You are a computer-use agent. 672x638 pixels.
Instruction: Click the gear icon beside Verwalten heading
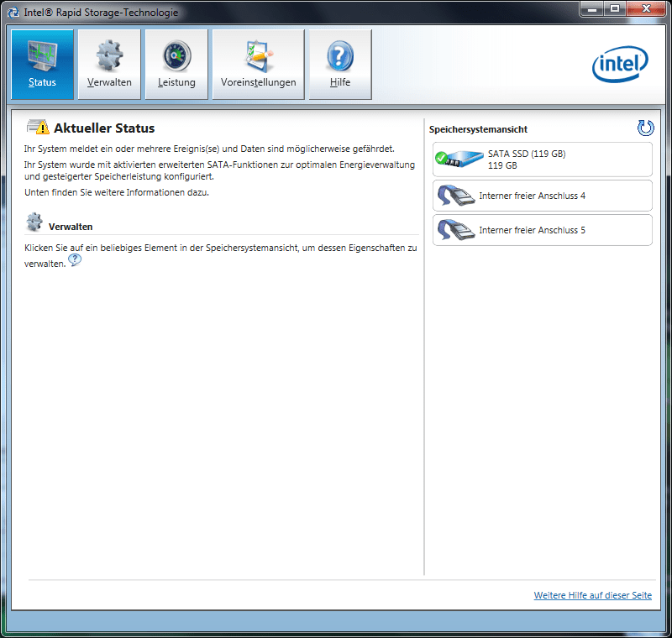pos(34,222)
